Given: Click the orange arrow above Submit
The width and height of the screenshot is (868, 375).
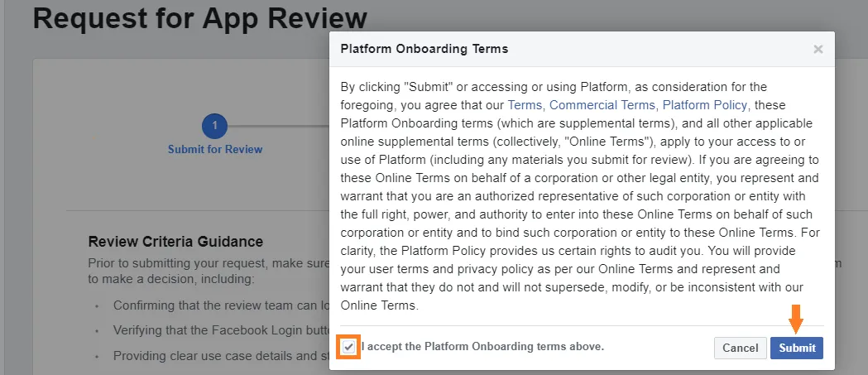Looking at the screenshot, I should tap(796, 319).
